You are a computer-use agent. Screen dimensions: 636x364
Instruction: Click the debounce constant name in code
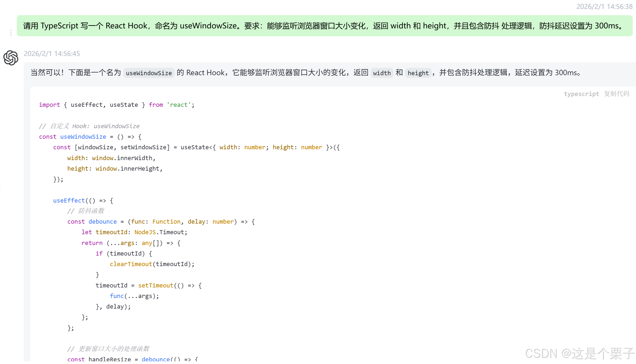click(103, 222)
